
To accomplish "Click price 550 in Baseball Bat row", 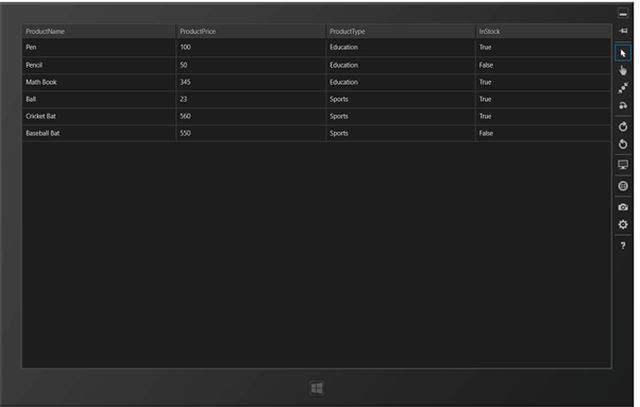I will pos(251,133).
